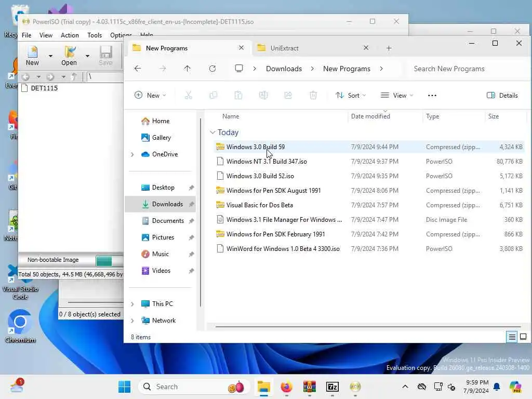Select WinWord for Windows 1.0 Beta 4 3300.iso
This screenshot has height=399, width=532.
[x=369, y=249]
